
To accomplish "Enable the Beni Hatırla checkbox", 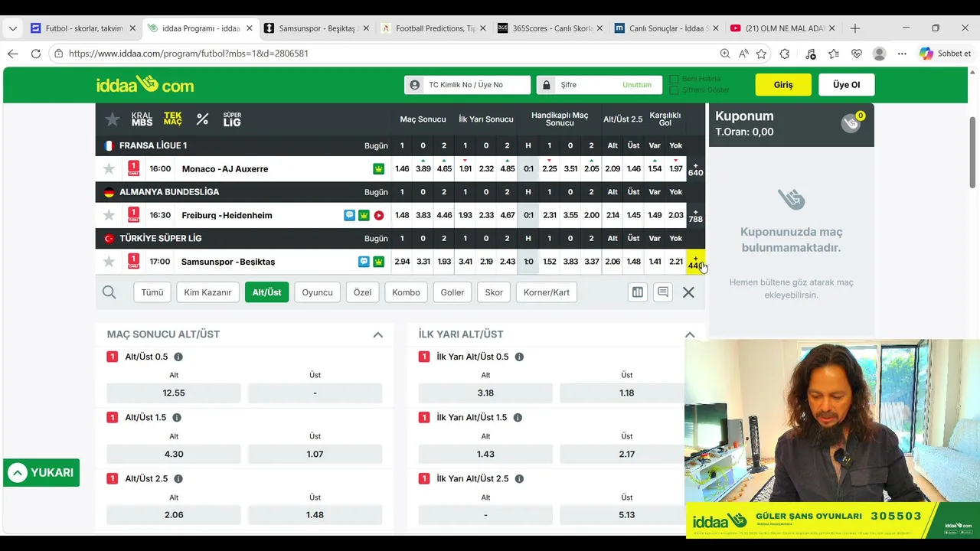I will click(x=675, y=79).
